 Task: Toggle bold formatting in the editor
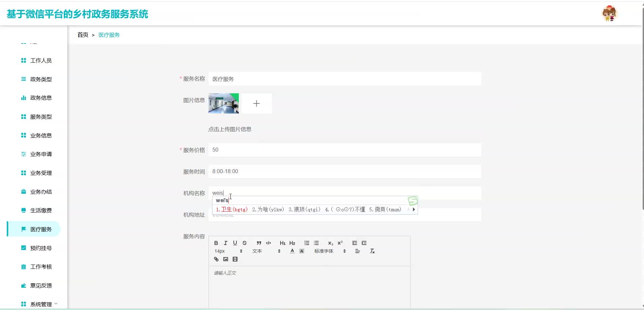pos(216,243)
